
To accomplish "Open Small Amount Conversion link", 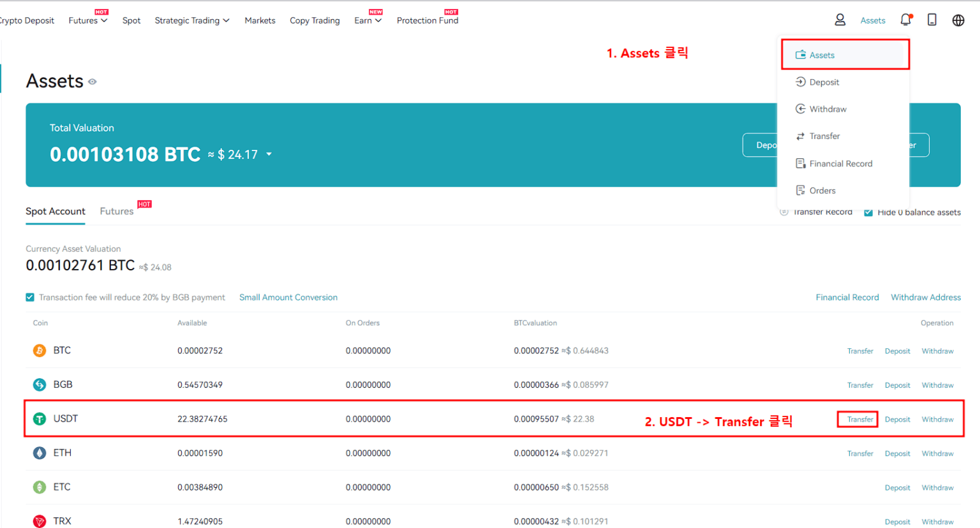I will [x=288, y=297].
